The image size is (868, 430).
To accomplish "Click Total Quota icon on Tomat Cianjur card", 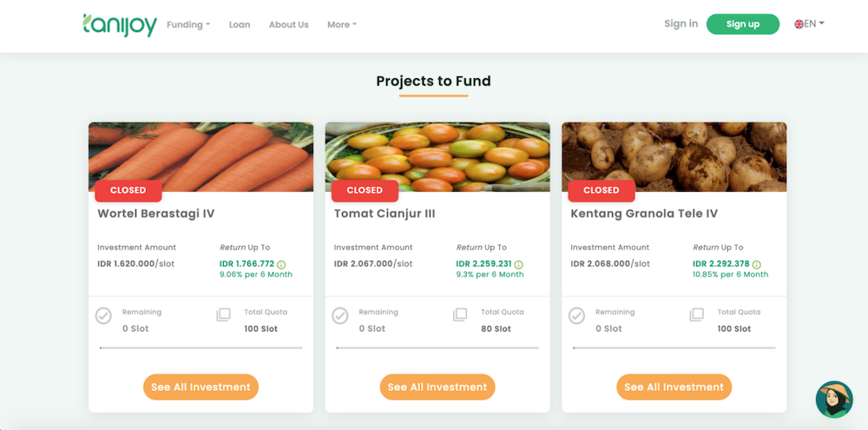I will pyautogui.click(x=460, y=315).
